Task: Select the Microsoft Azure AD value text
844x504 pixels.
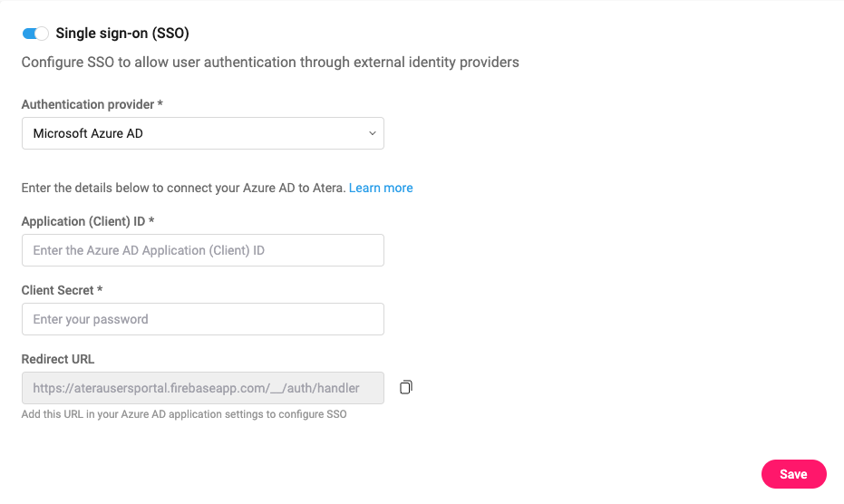Action: click(88, 133)
